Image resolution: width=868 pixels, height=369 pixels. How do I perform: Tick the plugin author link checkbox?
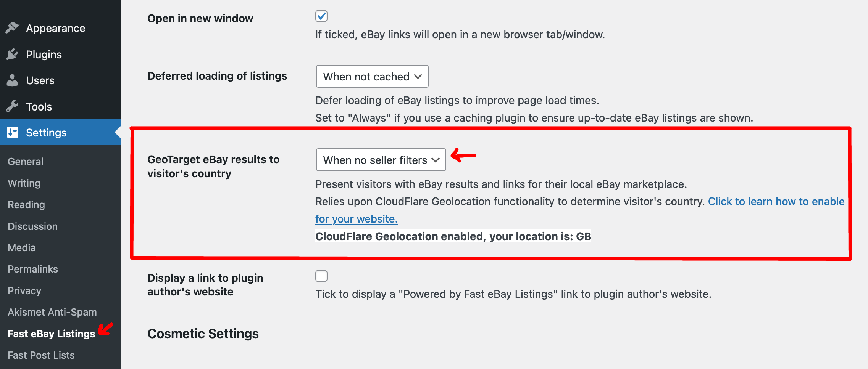tap(321, 276)
